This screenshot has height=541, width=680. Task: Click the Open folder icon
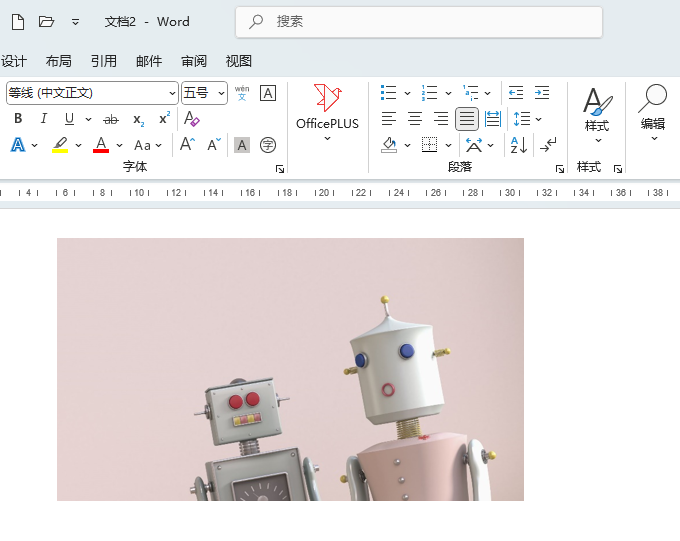point(46,21)
